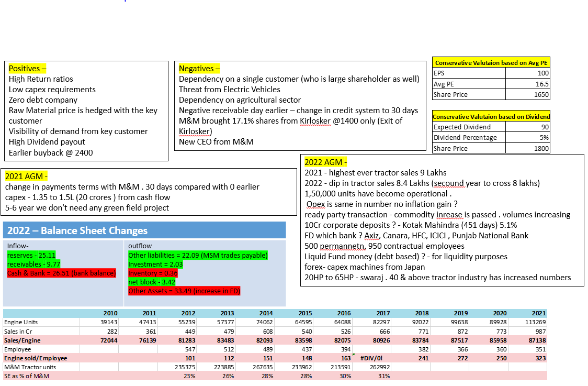The image size is (588, 386).
Task: Click the 2021 year column header
Action: (538, 313)
